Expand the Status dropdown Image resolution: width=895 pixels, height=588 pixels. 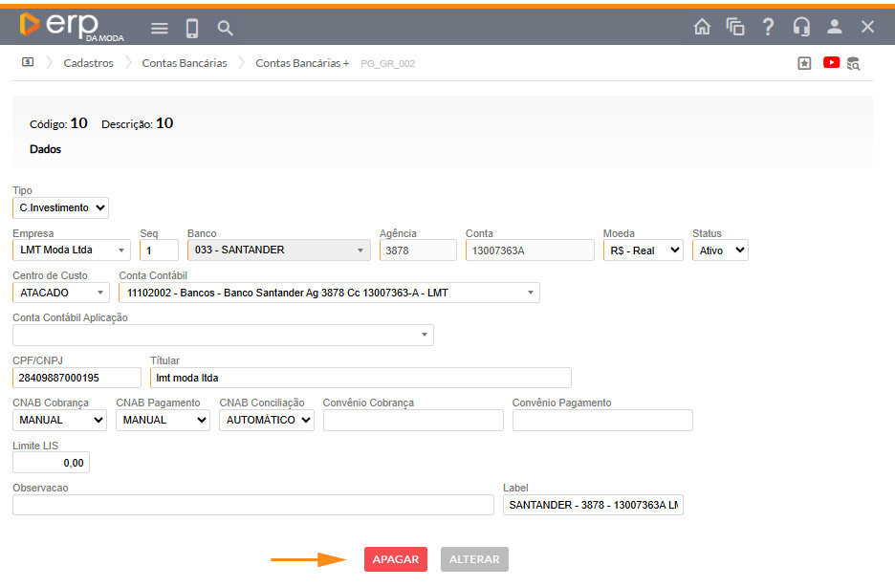[x=719, y=250]
